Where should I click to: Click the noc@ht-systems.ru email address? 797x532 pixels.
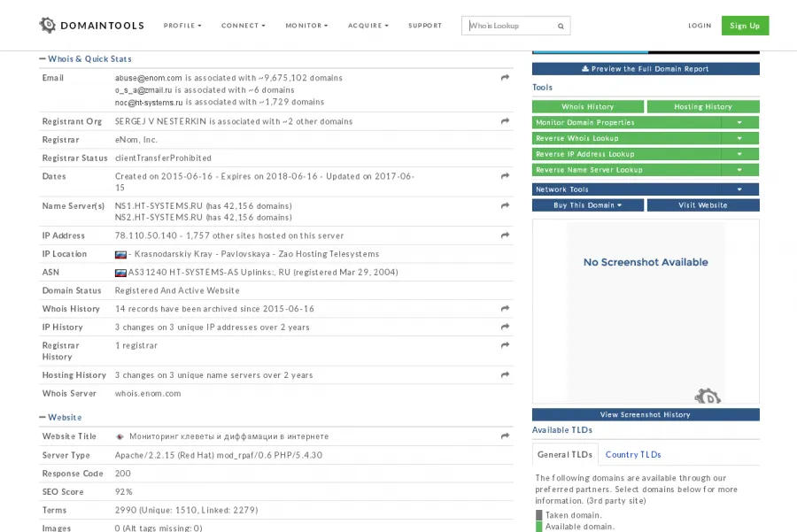pyautogui.click(x=149, y=102)
